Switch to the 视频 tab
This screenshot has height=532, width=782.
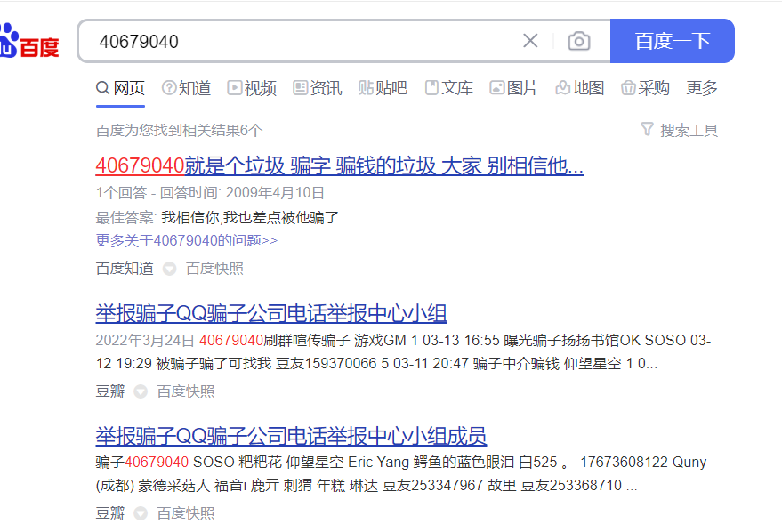(x=252, y=88)
